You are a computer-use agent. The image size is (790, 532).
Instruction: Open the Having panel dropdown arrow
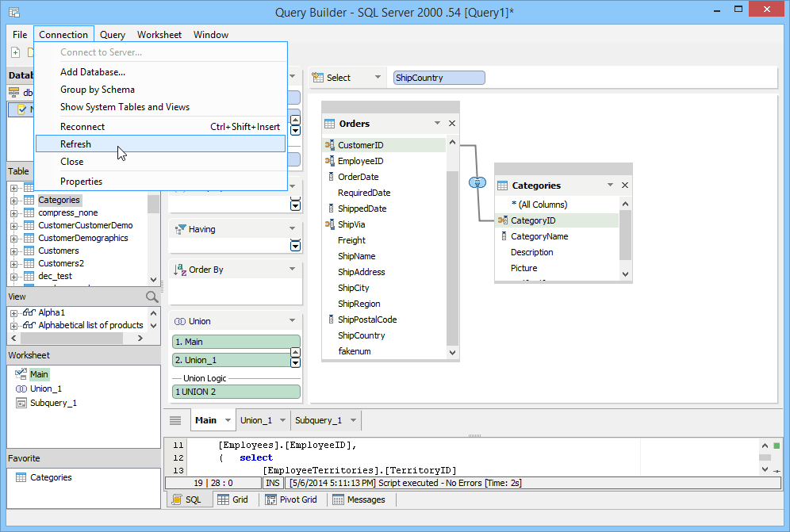click(x=292, y=228)
